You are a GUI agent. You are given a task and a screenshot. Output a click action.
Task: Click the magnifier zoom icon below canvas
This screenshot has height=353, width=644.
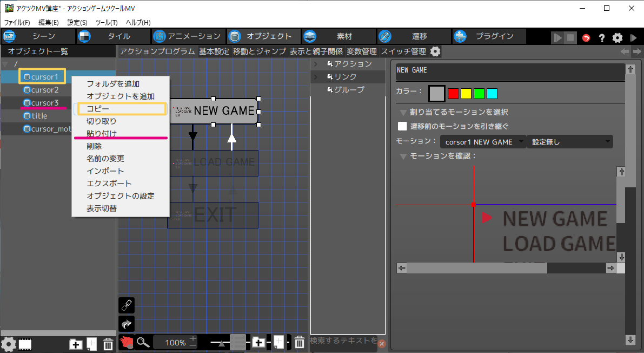(143, 342)
